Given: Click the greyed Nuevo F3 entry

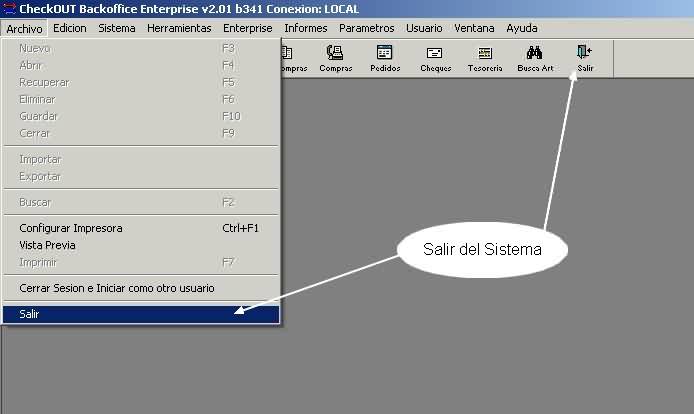Looking at the screenshot, I should 141,48.
